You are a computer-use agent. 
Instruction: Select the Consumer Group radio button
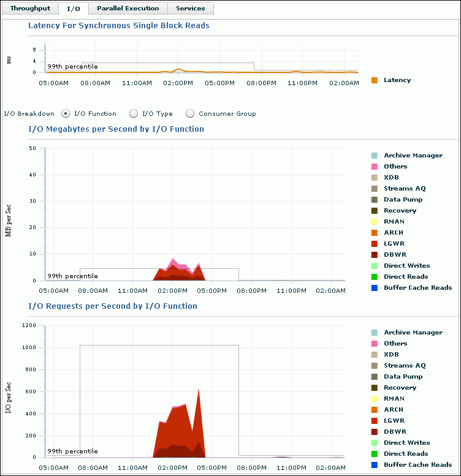(x=190, y=113)
